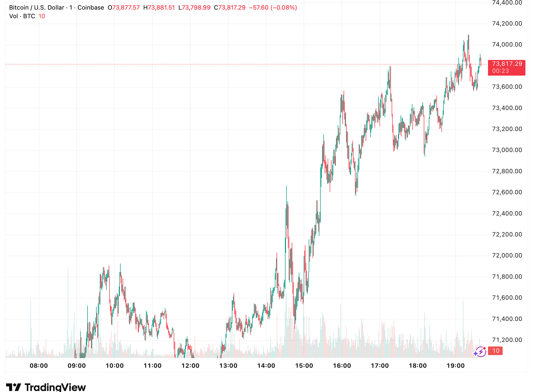Open the lightning-bolt AI assistant icon
Viewport: 533px width, 392px height.
[481, 352]
